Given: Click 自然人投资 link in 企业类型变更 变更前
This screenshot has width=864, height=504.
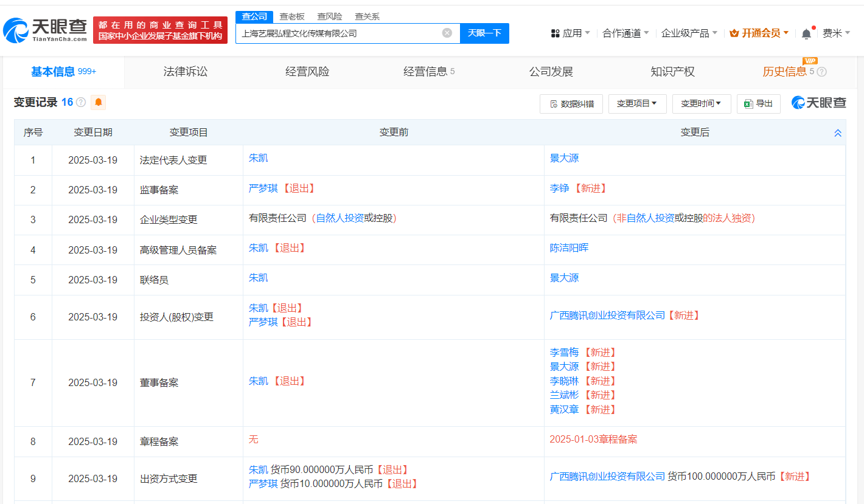Looking at the screenshot, I should click(340, 218).
